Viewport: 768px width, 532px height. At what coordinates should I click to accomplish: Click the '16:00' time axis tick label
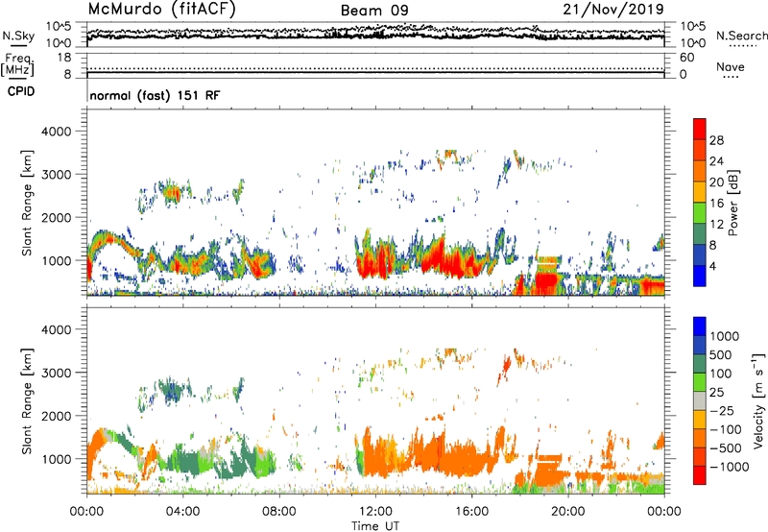click(x=471, y=511)
